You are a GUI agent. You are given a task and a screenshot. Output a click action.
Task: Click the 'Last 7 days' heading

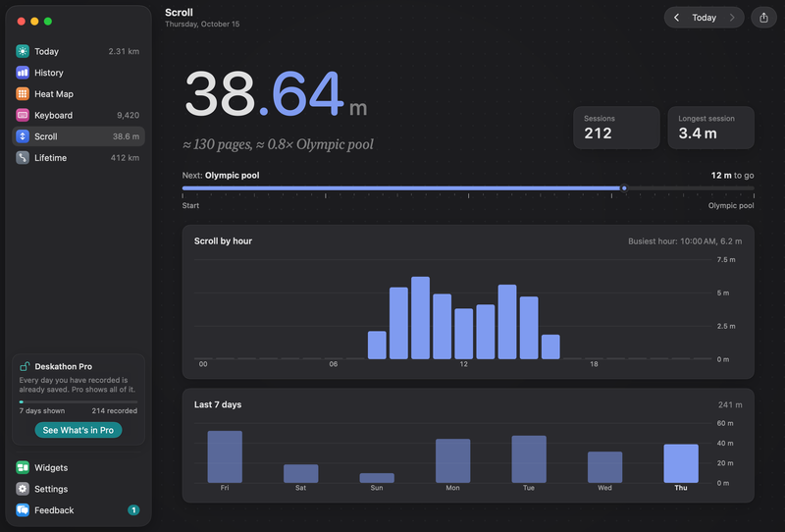pyautogui.click(x=218, y=404)
